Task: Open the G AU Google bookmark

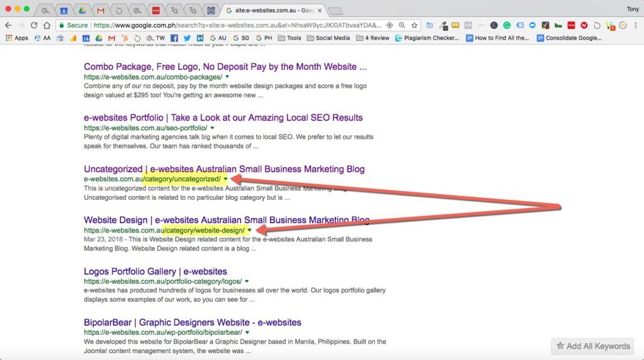Action: click(x=218, y=38)
